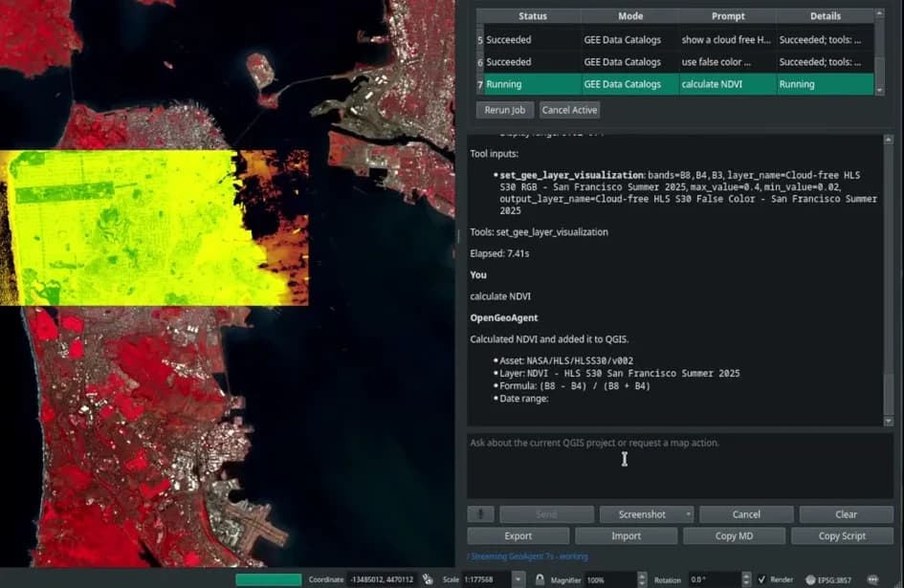Toggle mouse/extents display icon beside coordinates
Image resolution: width=904 pixels, height=588 pixels.
click(x=428, y=579)
